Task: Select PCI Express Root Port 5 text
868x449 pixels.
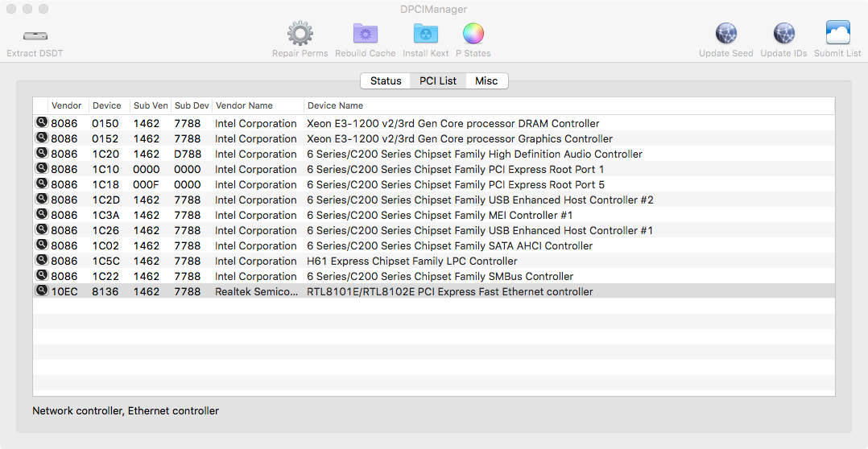Action: (x=456, y=185)
